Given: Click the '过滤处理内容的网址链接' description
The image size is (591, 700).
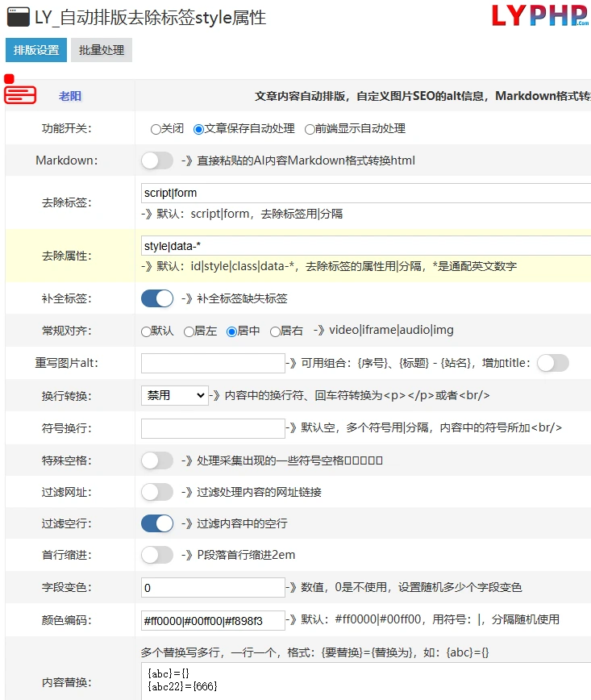Looking at the screenshot, I should click(x=259, y=492).
